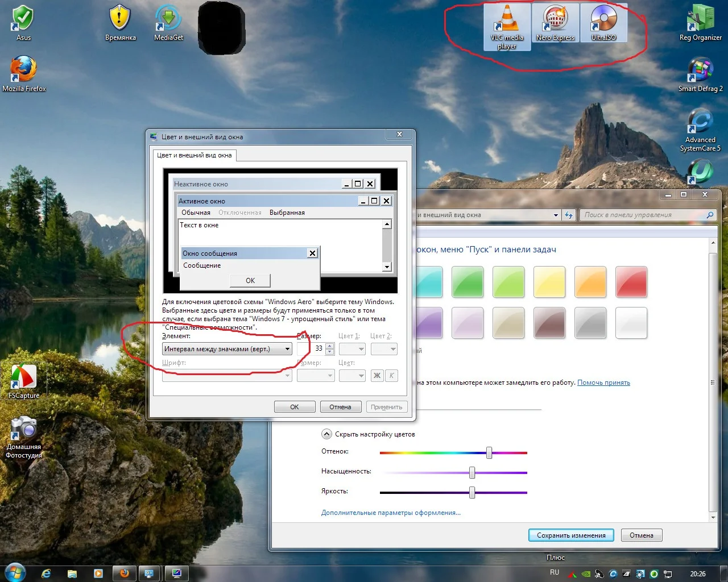
Task: Click the Применить button
Action: pyautogui.click(x=386, y=407)
